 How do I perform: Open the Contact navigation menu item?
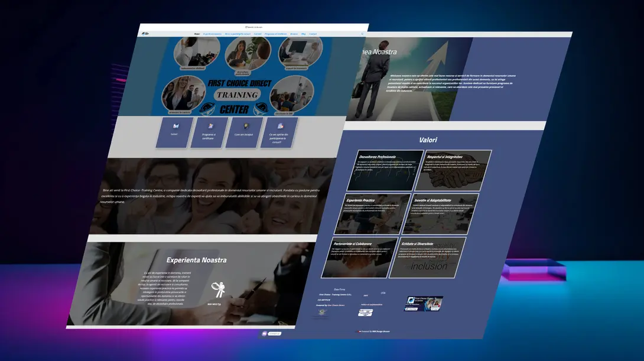click(313, 34)
